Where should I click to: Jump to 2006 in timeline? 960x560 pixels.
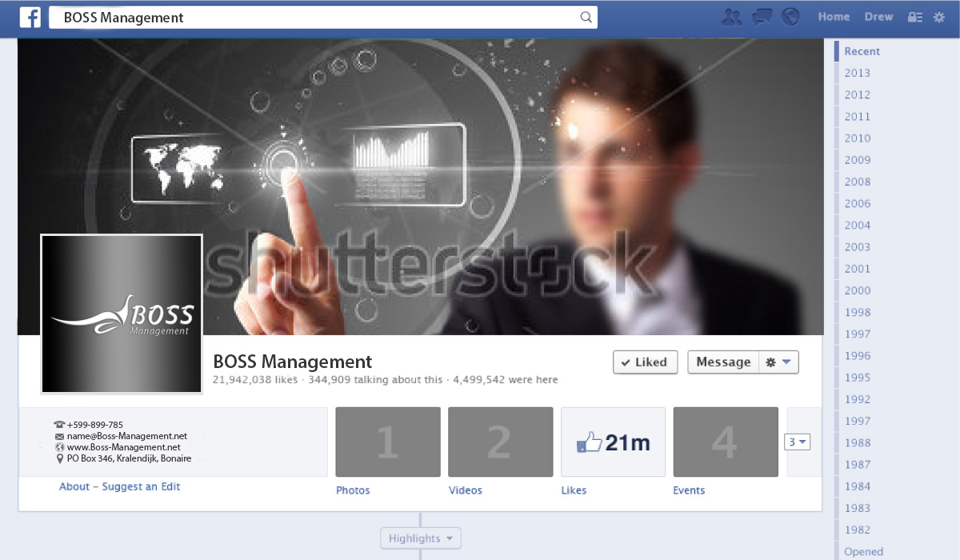857,203
